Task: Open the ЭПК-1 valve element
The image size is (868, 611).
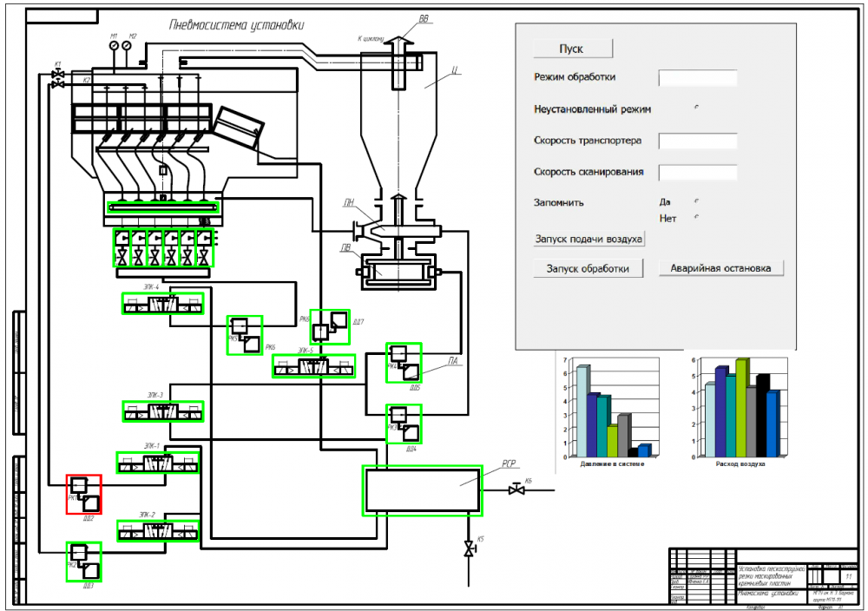Action: pyautogui.click(x=157, y=463)
